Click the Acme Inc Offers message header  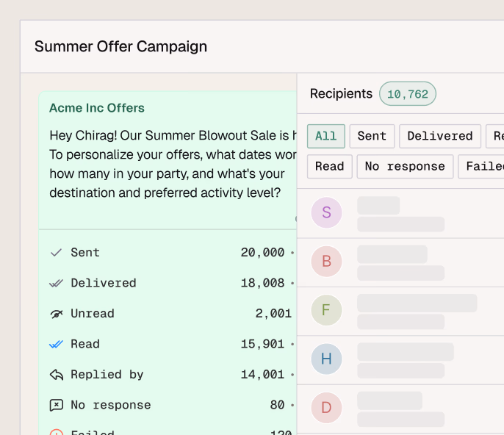point(97,108)
